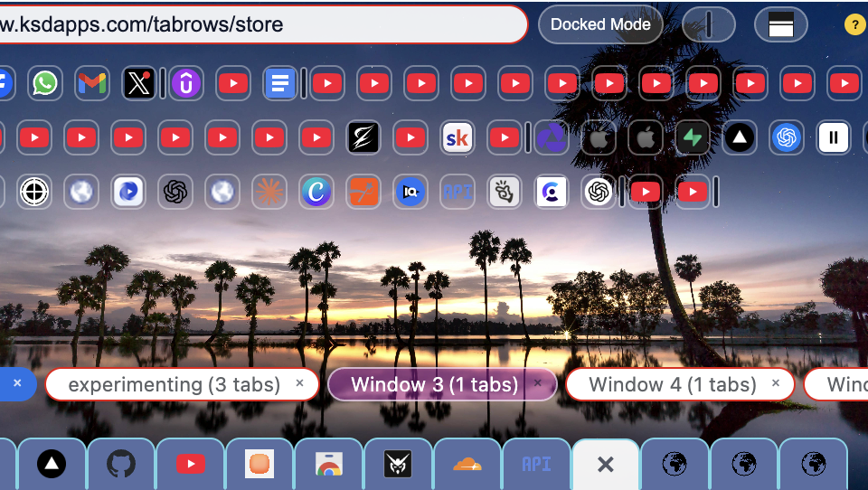Open the WhatsApp tab icon
This screenshot has height=490, width=868.
(x=44, y=84)
